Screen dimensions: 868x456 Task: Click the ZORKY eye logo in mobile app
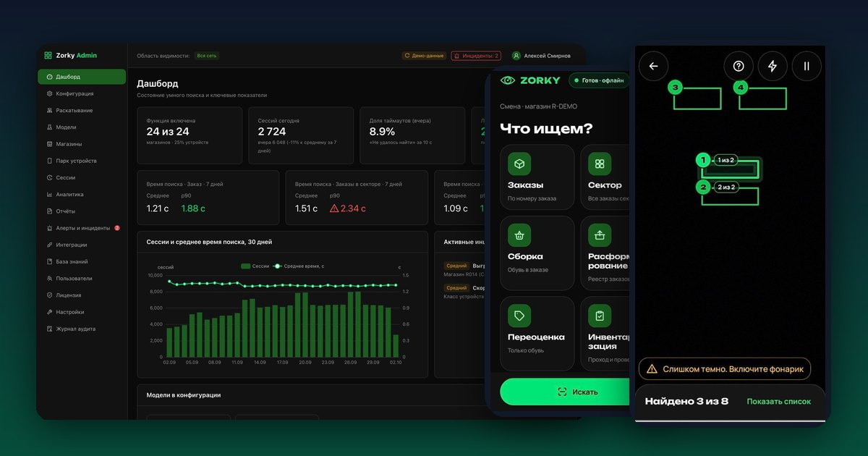point(508,80)
